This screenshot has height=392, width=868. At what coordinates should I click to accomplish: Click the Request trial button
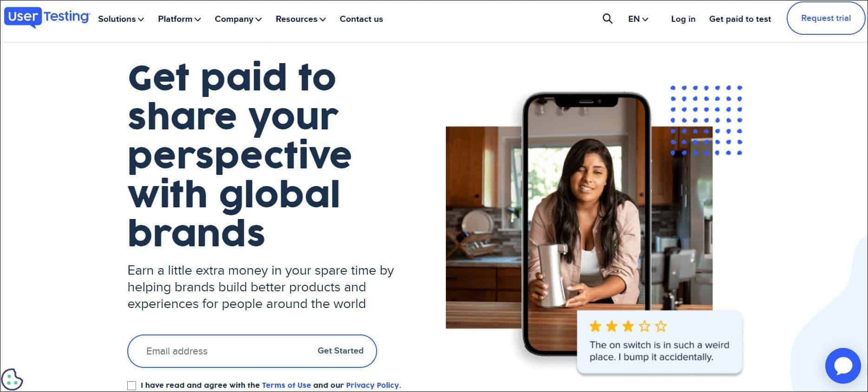click(826, 18)
